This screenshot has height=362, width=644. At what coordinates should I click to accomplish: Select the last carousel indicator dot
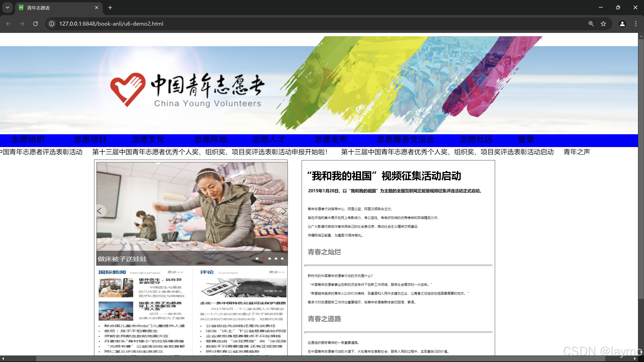click(282, 258)
